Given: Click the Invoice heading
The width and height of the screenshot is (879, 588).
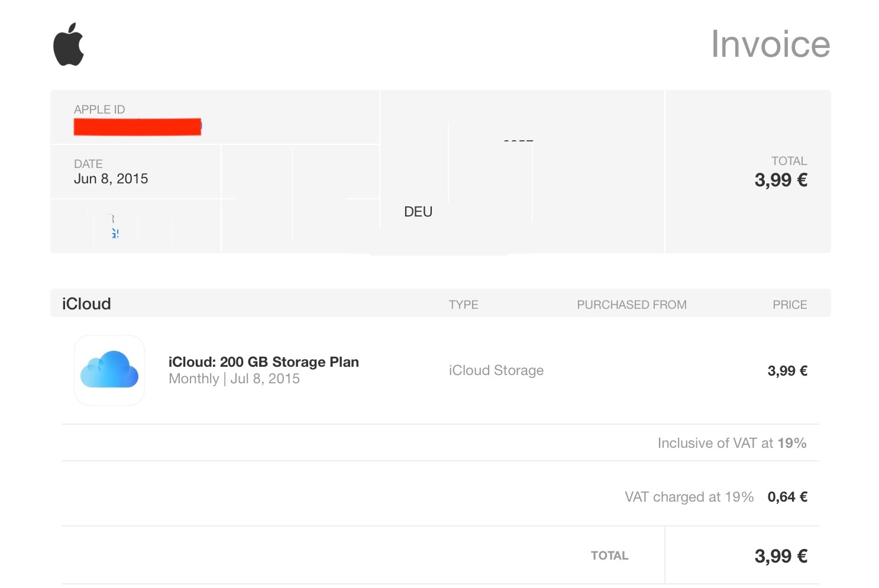Looking at the screenshot, I should [770, 44].
